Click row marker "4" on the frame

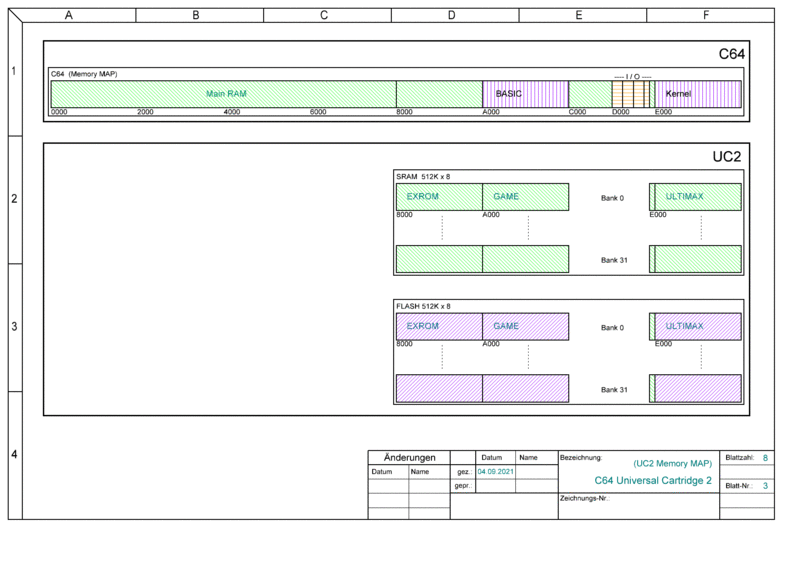click(14, 454)
